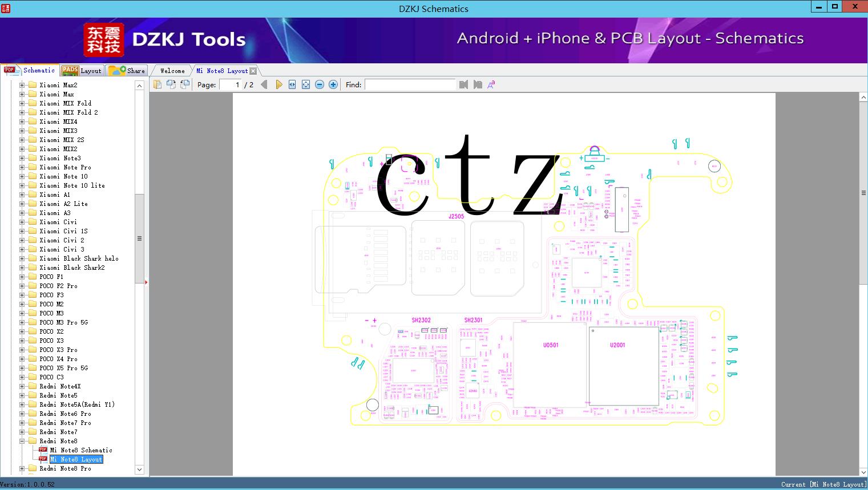Click the tree panel vertical scrollbar thumb
This screenshot has height=490, width=868.
click(139, 238)
